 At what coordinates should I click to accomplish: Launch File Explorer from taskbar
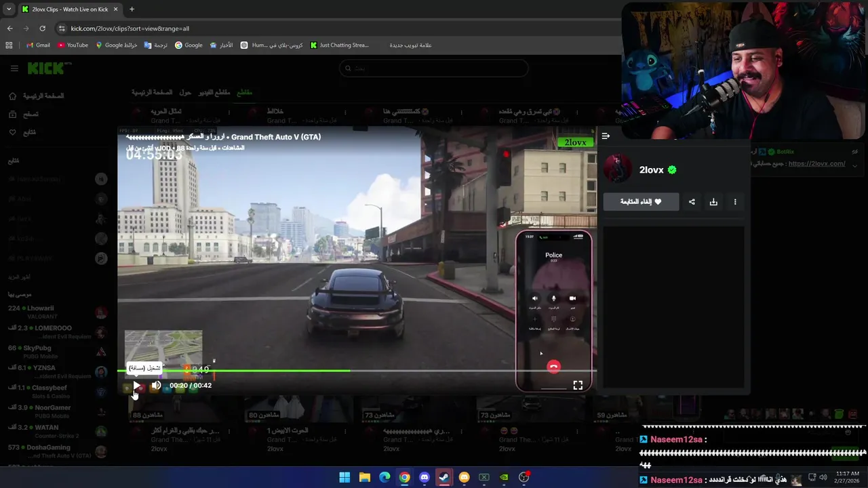coord(364,477)
